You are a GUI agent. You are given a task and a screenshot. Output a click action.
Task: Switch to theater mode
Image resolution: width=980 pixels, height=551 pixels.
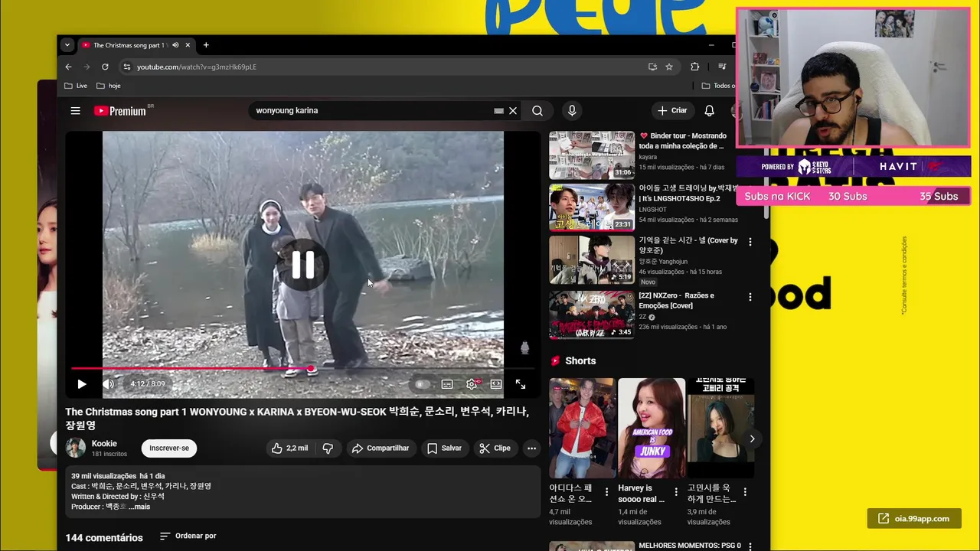pos(496,384)
